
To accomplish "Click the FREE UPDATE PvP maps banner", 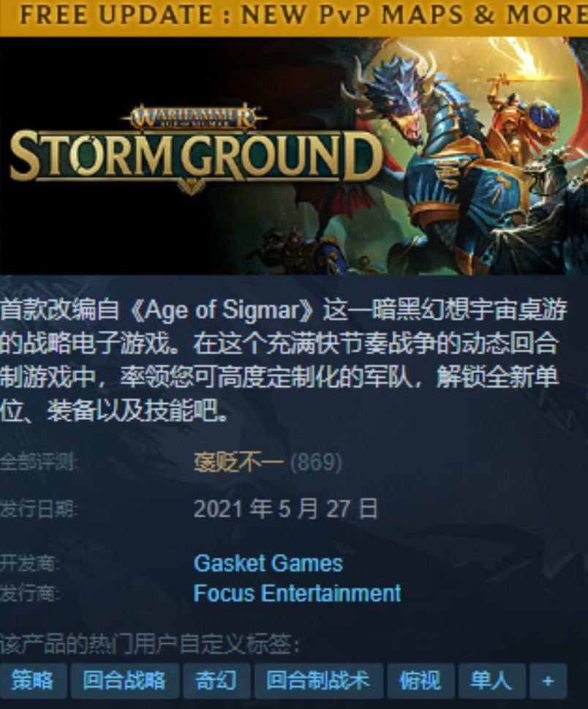I will coord(294,17).
